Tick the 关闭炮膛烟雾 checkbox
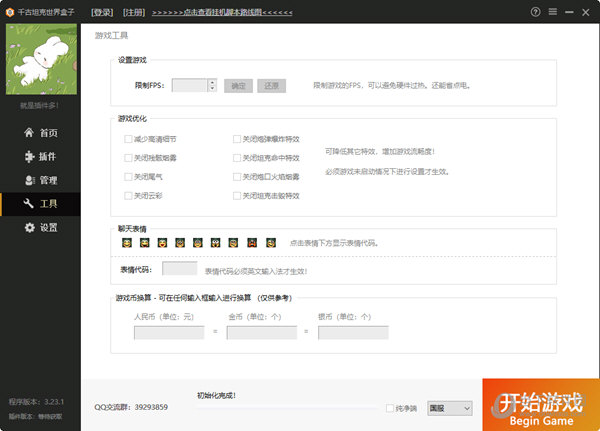The width and height of the screenshot is (600, 431). (128, 158)
